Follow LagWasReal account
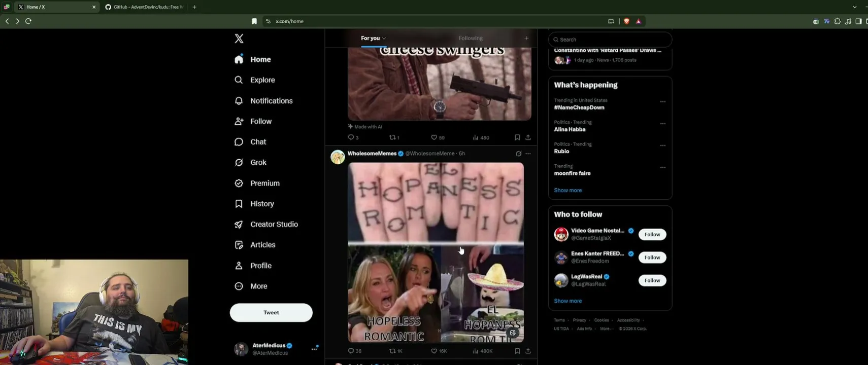Image resolution: width=868 pixels, height=365 pixels. pos(652,280)
